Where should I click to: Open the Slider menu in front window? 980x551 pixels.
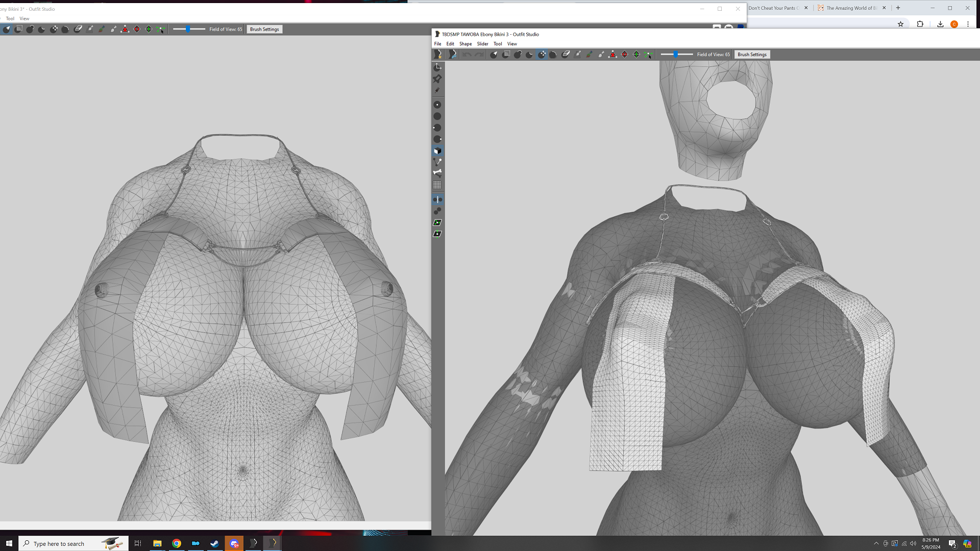(482, 44)
